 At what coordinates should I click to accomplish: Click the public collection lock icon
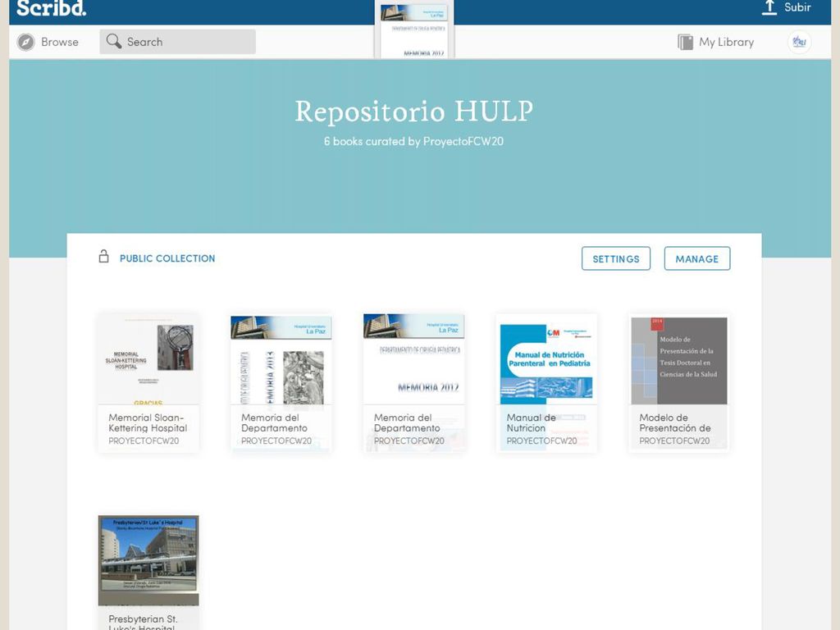(x=104, y=256)
